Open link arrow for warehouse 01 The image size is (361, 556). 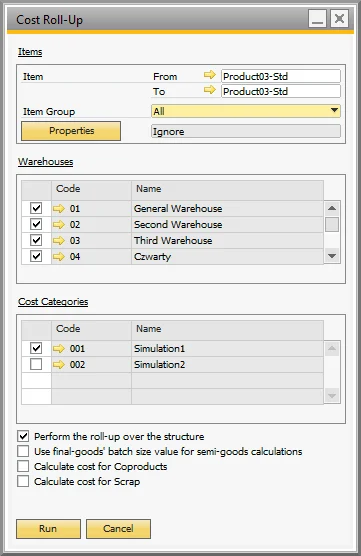59,208
